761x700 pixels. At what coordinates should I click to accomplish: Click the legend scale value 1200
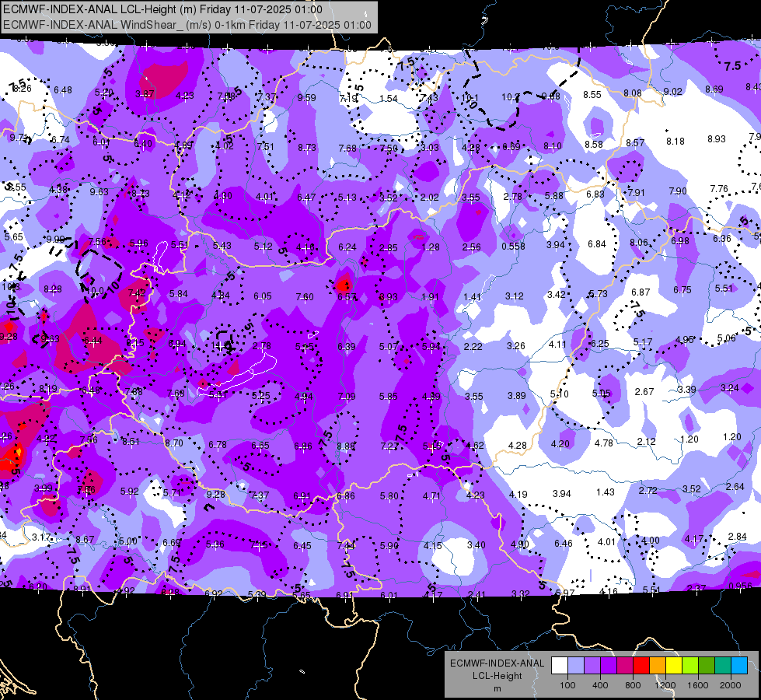[665, 685]
